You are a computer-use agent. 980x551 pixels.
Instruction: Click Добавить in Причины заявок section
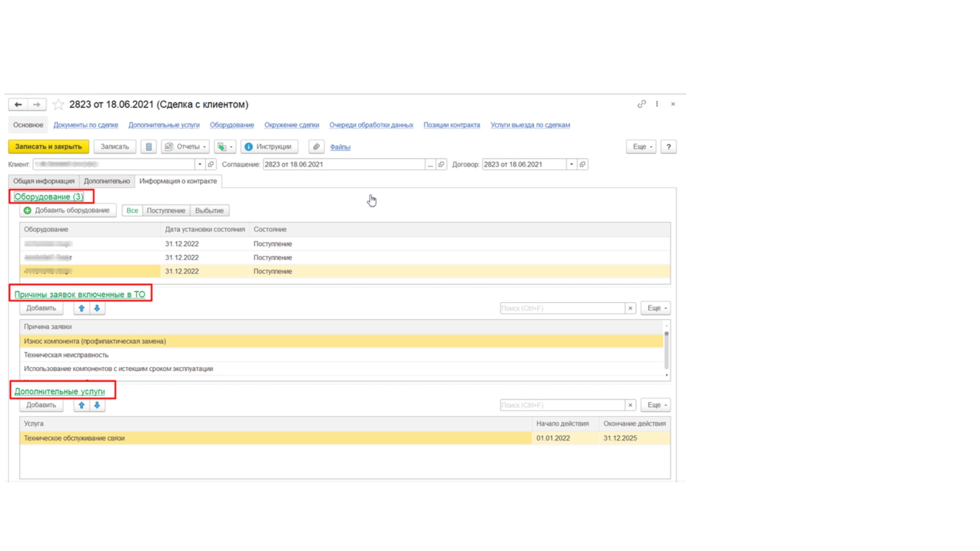tap(41, 308)
